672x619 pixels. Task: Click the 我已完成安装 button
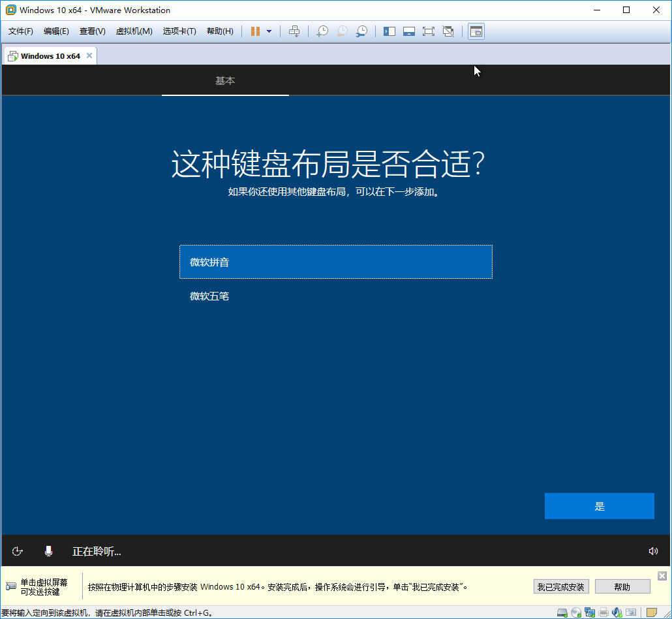click(561, 587)
